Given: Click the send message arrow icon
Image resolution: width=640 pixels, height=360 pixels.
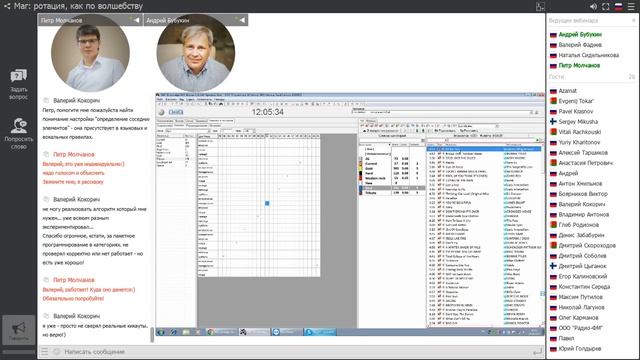Looking at the screenshot, I should click(538, 351).
